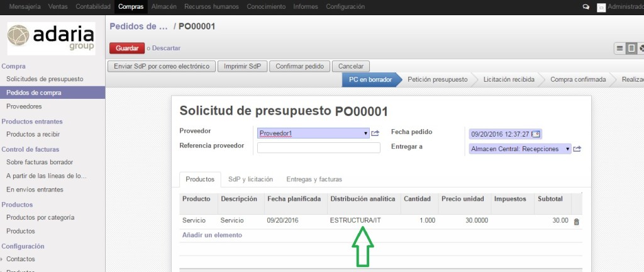Click the Referencia proveedor input field
The height and width of the screenshot is (272, 644).
click(x=319, y=147)
